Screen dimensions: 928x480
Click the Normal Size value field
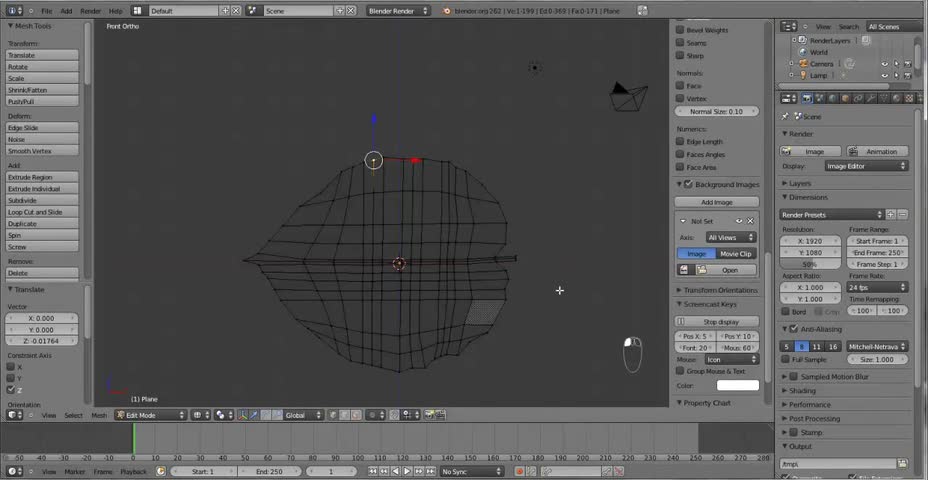click(x=717, y=111)
